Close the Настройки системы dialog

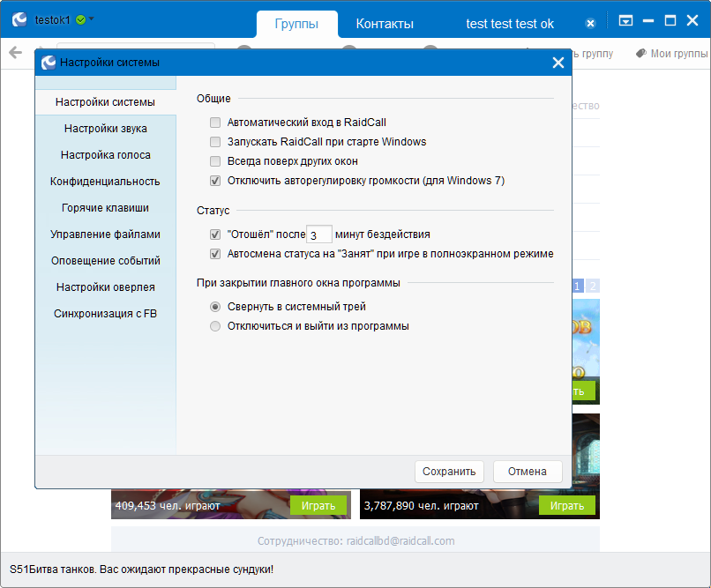(558, 63)
